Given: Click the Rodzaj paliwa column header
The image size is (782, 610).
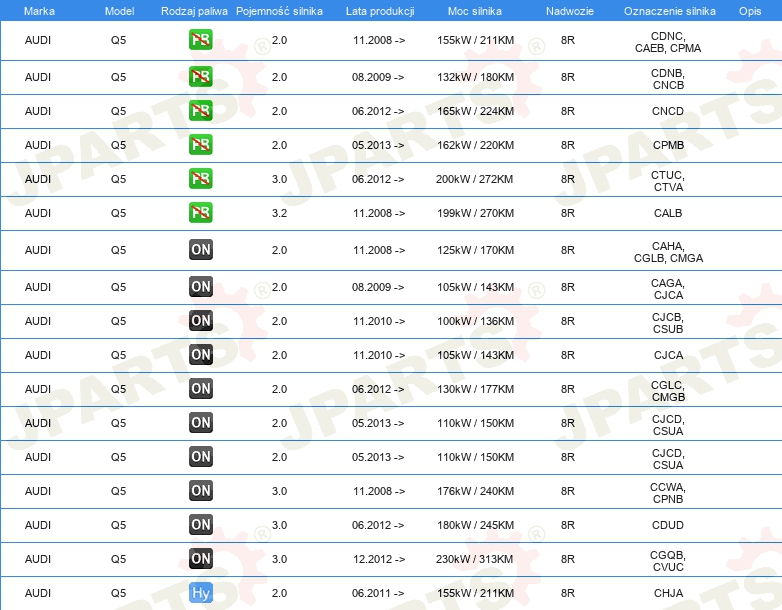Looking at the screenshot, I should (x=193, y=10).
